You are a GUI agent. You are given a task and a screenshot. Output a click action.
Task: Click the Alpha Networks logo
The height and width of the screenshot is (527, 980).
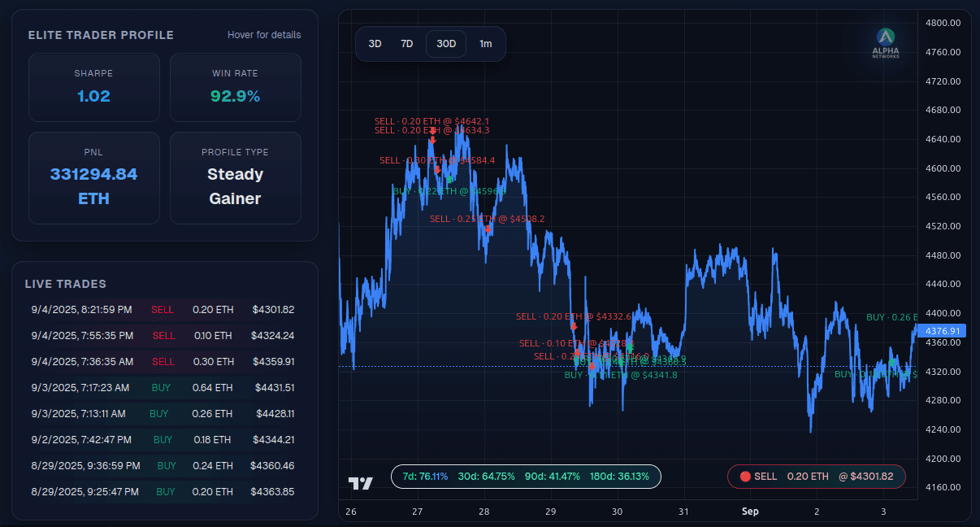coord(885,42)
